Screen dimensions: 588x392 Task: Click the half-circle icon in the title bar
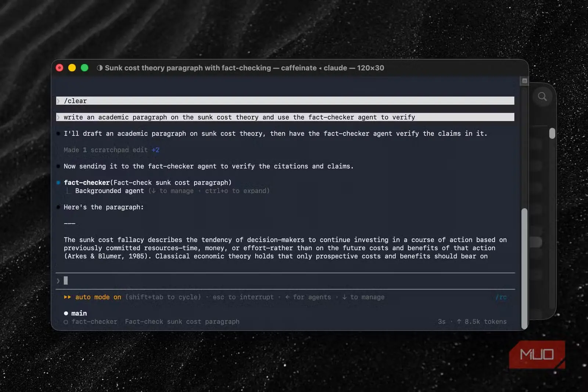pyautogui.click(x=100, y=68)
